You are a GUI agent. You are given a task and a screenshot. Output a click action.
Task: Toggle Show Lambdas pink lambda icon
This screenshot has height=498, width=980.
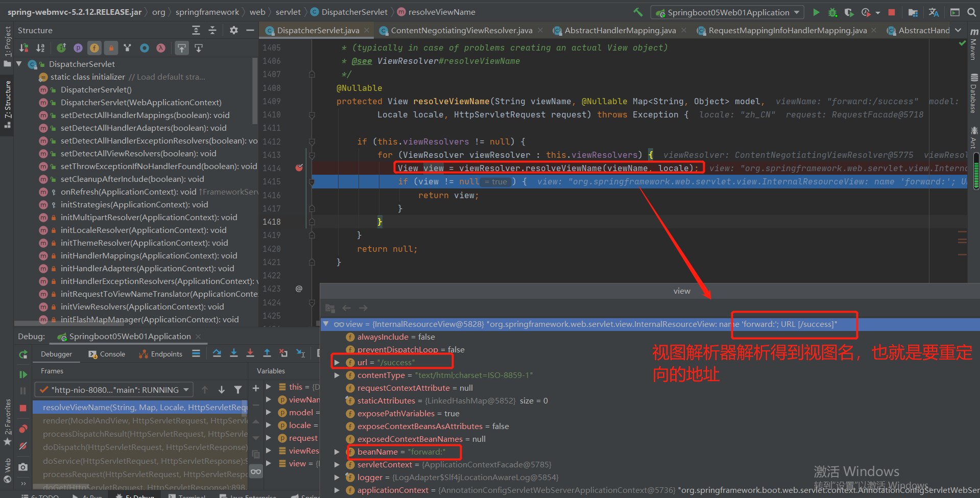[161, 48]
